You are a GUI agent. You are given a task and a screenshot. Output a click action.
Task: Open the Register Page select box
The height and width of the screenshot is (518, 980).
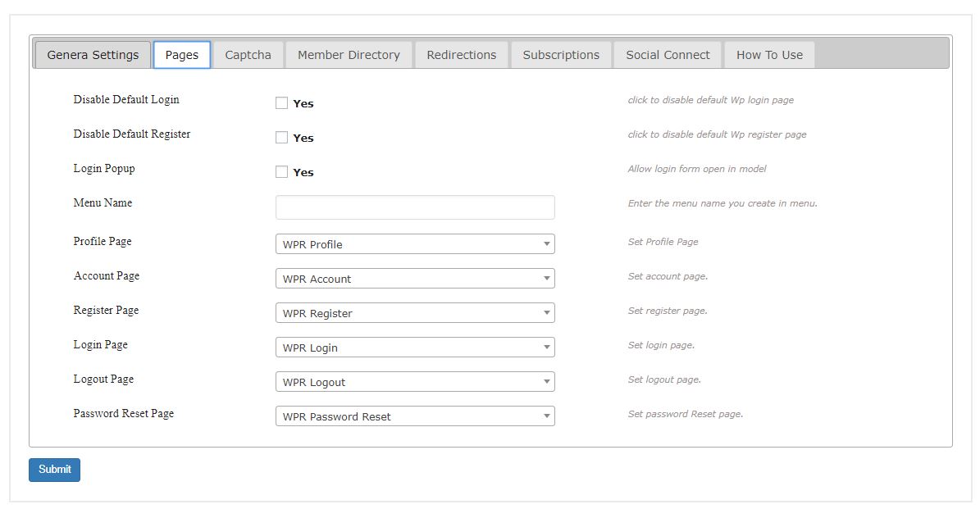415,312
